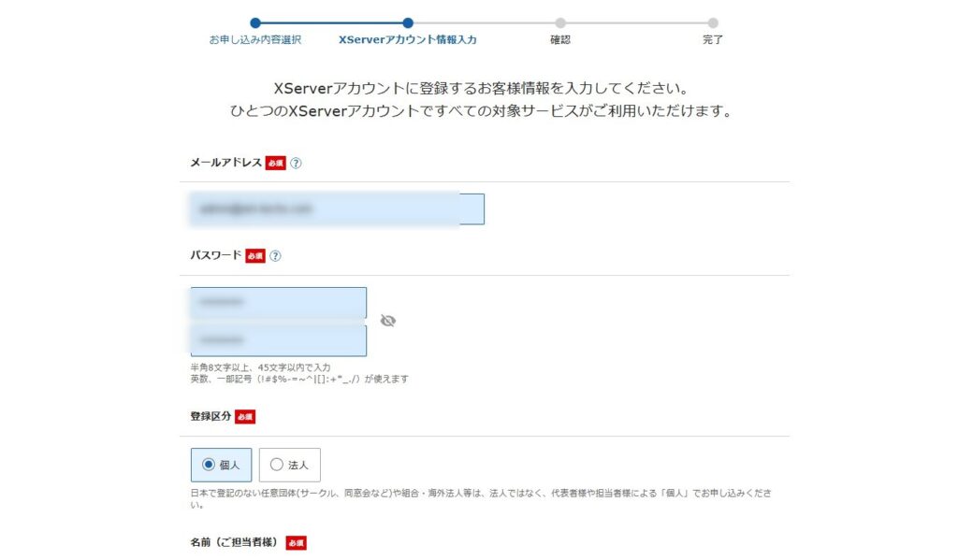Click the active progress dot for XServerアカウント情報入力
Viewport: 958px width, 560px height.
[408, 23]
